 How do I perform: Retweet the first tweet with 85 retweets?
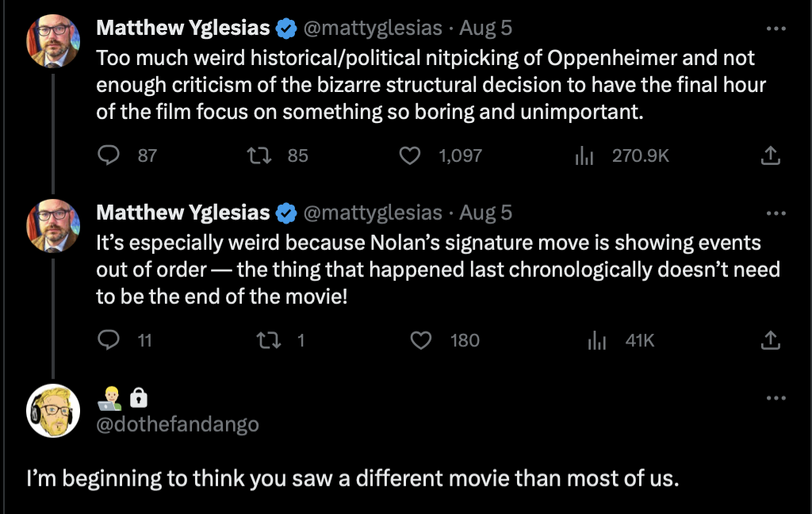259,156
